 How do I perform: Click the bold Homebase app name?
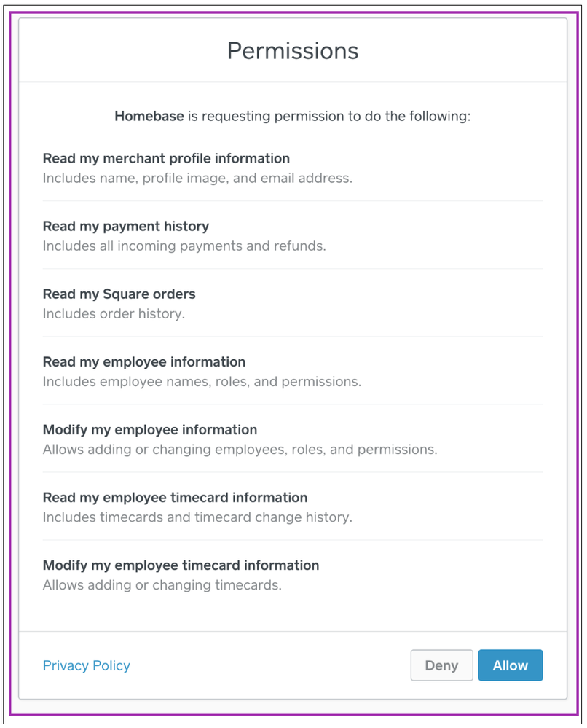point(149,116)
